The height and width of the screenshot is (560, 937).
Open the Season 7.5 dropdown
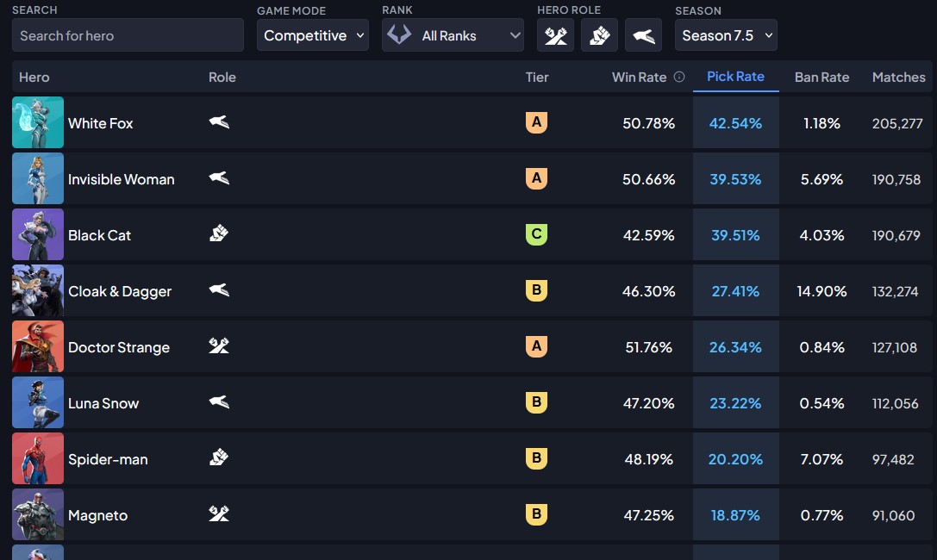pyautogui.click(x=726, y=35)
